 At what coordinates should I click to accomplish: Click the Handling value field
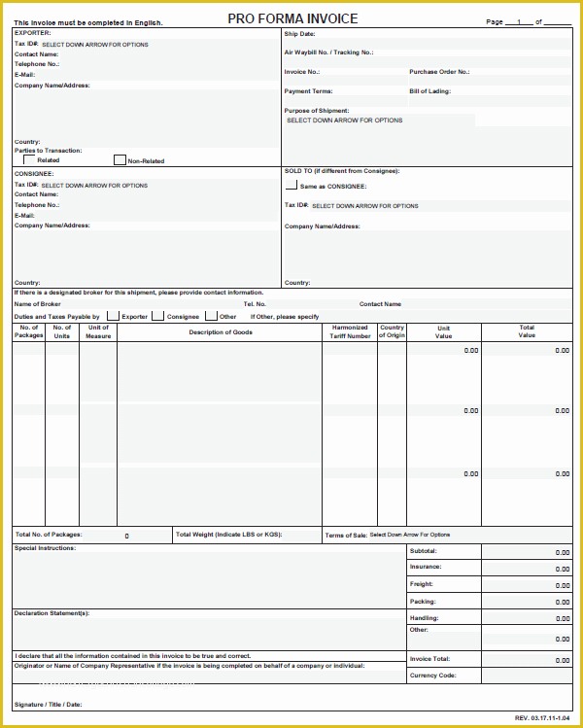527,618
